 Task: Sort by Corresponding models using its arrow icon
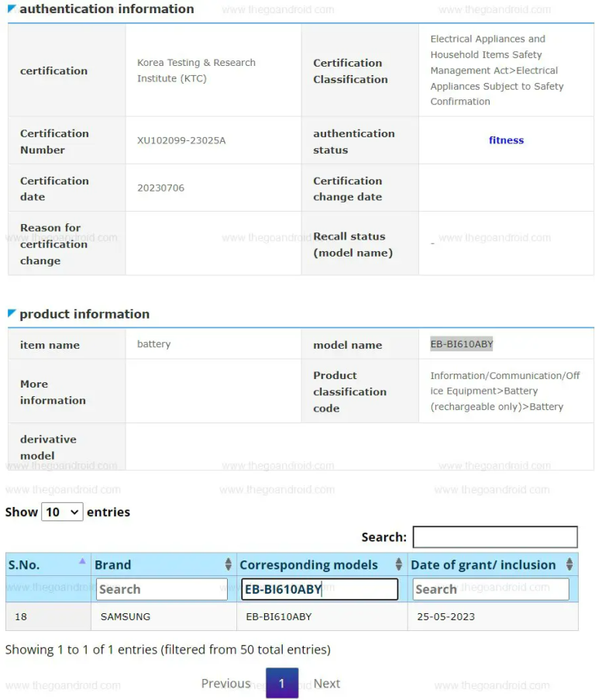click(x=398, y=564)
